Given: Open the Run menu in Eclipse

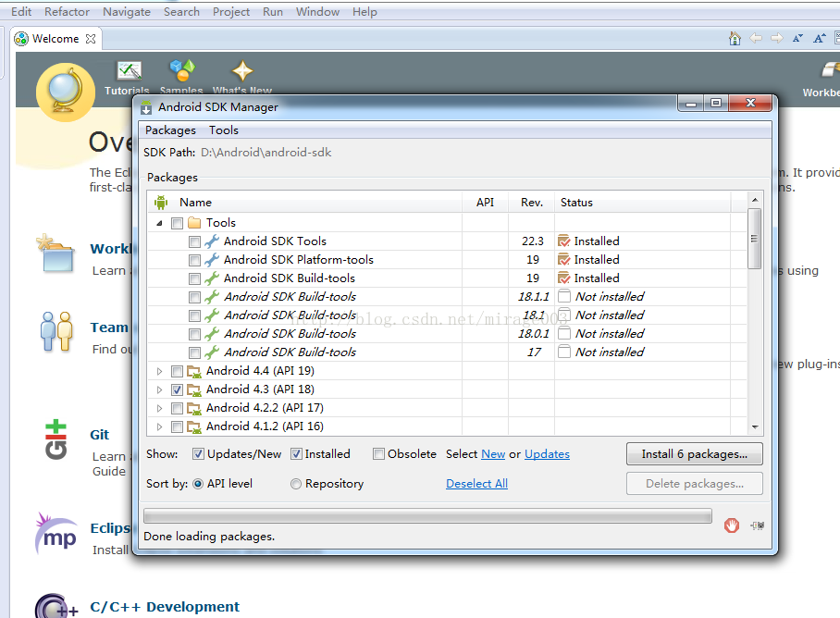Looking at the screenshot, I should click(x=273, y=12).
